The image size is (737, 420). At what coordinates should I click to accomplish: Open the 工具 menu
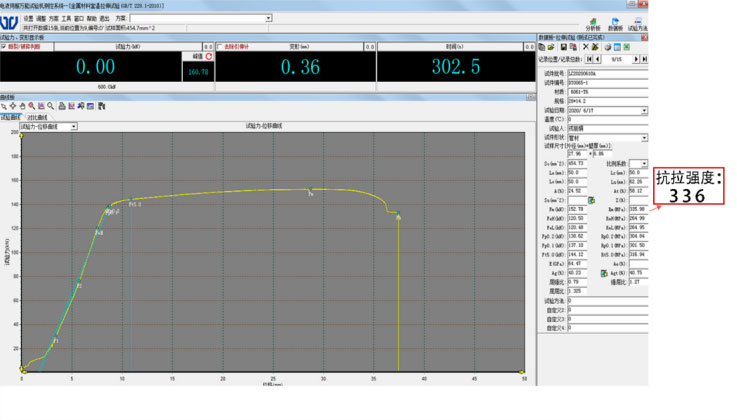pos(65,18)
